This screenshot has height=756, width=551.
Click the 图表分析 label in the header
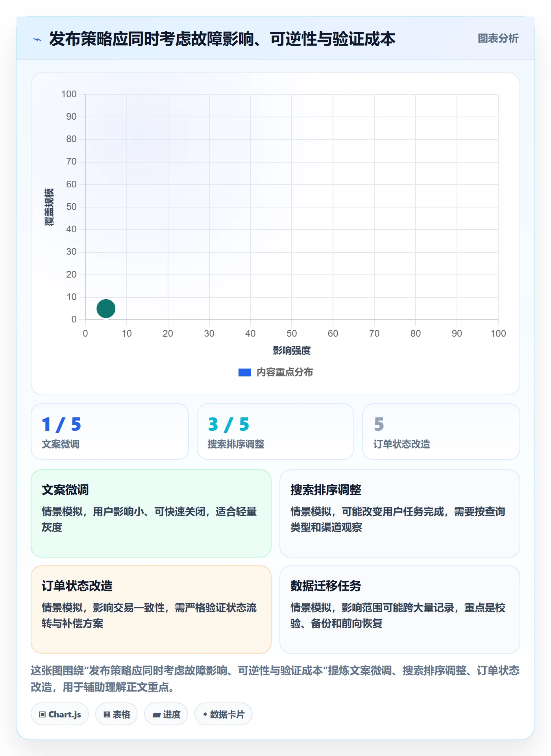498,39
